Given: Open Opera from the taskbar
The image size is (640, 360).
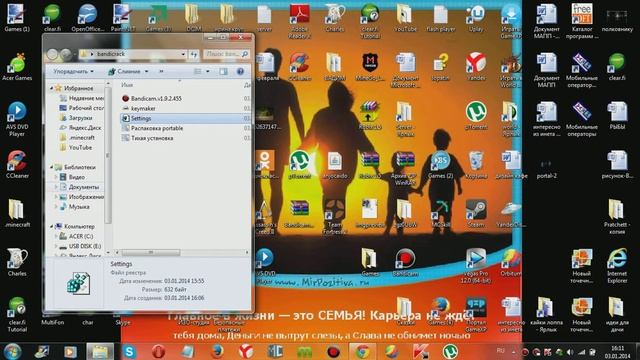Looking at the screenshot, I should (x=158, y=351).
